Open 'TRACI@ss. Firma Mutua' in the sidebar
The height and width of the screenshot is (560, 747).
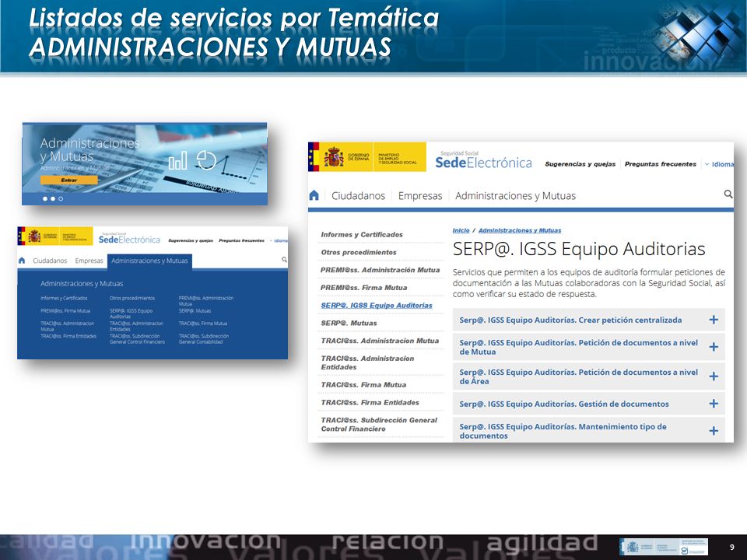point(363,384)
